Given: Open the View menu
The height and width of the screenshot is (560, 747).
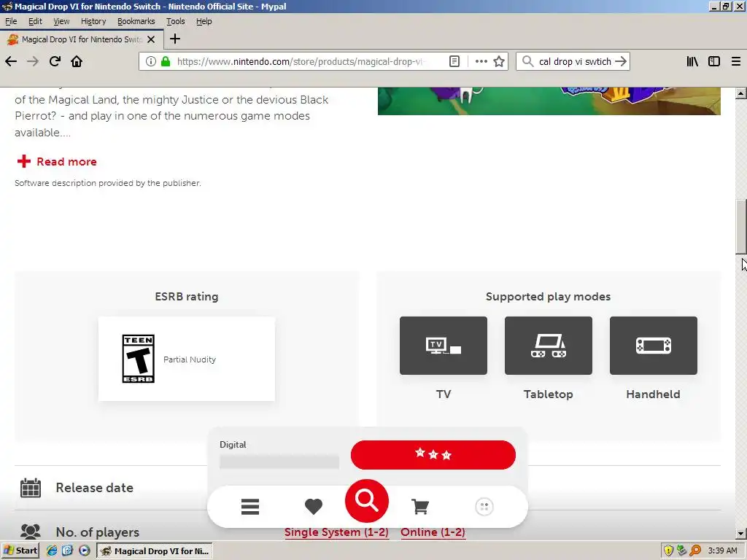Looking at the screenshot, I should click(x=61, y=21).
